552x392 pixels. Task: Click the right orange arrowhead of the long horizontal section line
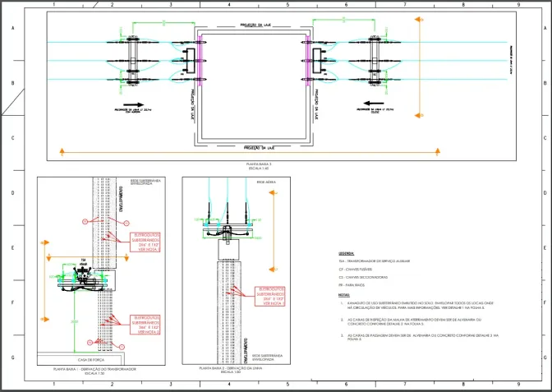[438, 152]
